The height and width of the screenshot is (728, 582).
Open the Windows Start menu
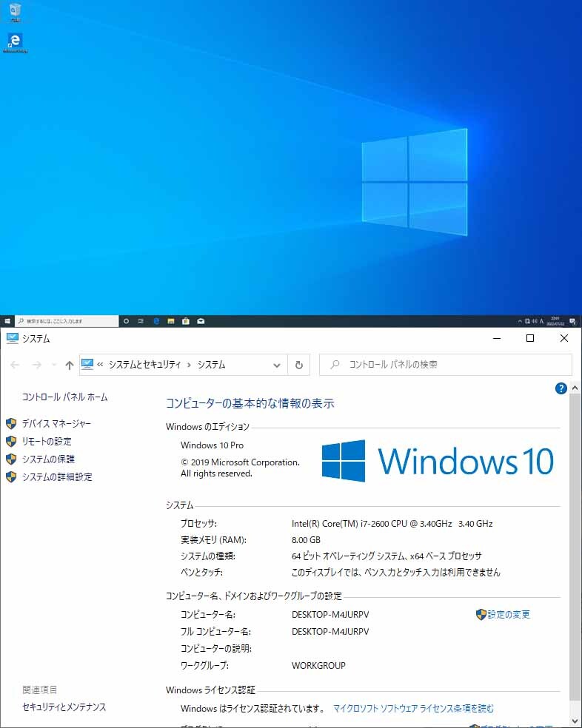7,321
